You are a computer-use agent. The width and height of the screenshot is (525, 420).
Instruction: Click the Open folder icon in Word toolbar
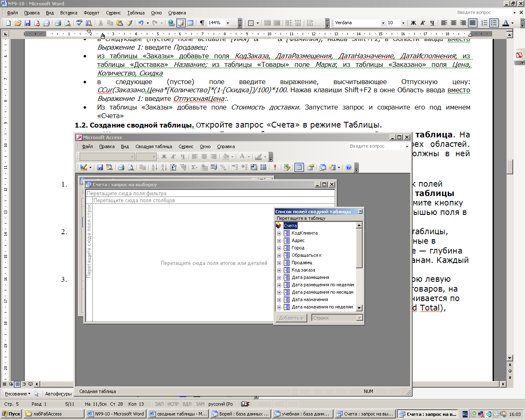[18, 23]
